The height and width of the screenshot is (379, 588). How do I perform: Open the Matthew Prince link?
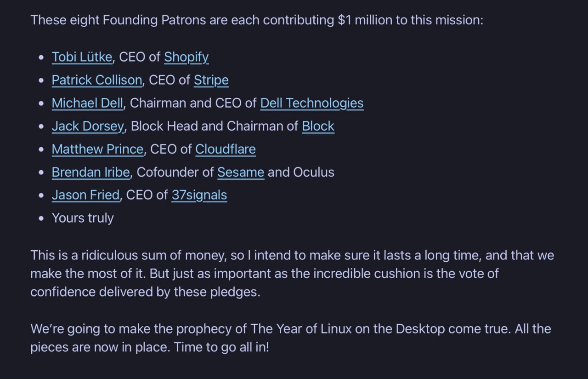click(x=97, y=149)
